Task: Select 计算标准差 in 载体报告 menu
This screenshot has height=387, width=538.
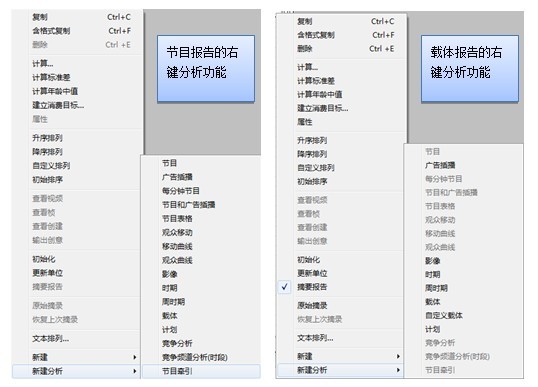Action: (x=316, y=81)
